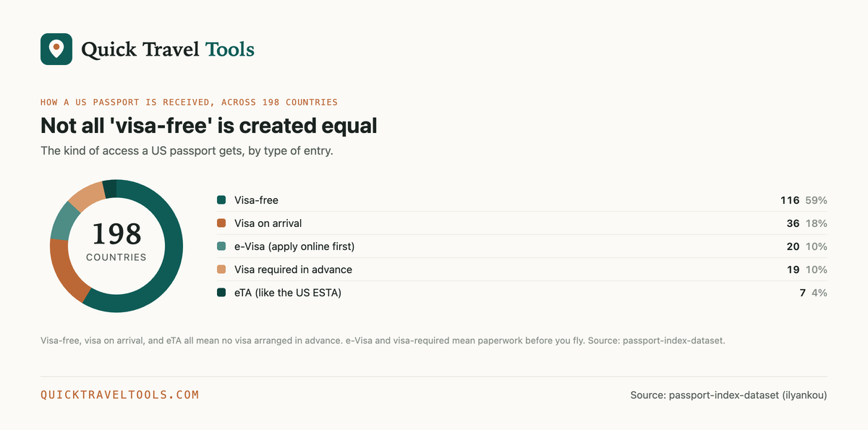Image resolution: width=868 pixels, height=430 pixels.
Task: Select the Visa on arrival orange swatch
Action: tap(221, 223)
